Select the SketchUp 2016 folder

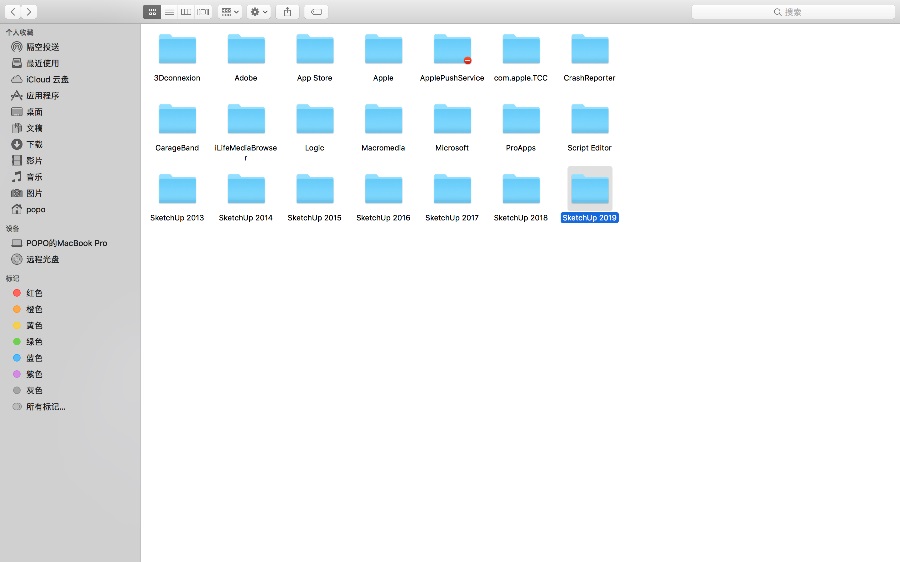[383, 189]
